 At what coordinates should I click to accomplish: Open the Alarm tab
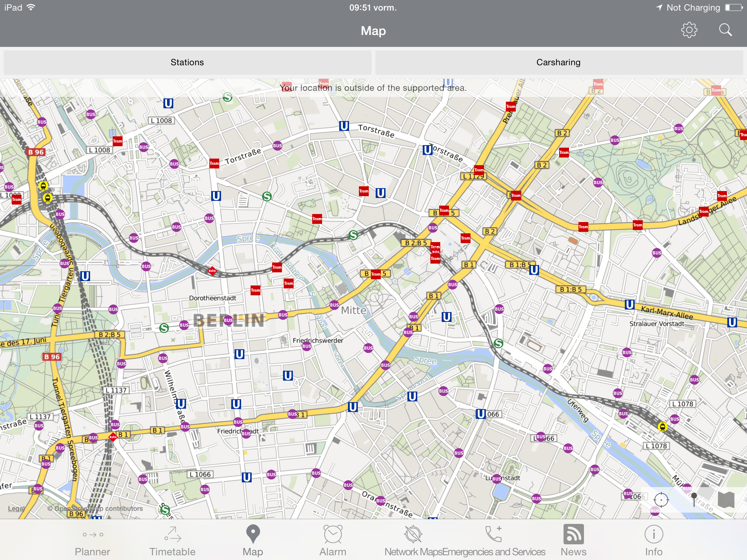(333, 541)
